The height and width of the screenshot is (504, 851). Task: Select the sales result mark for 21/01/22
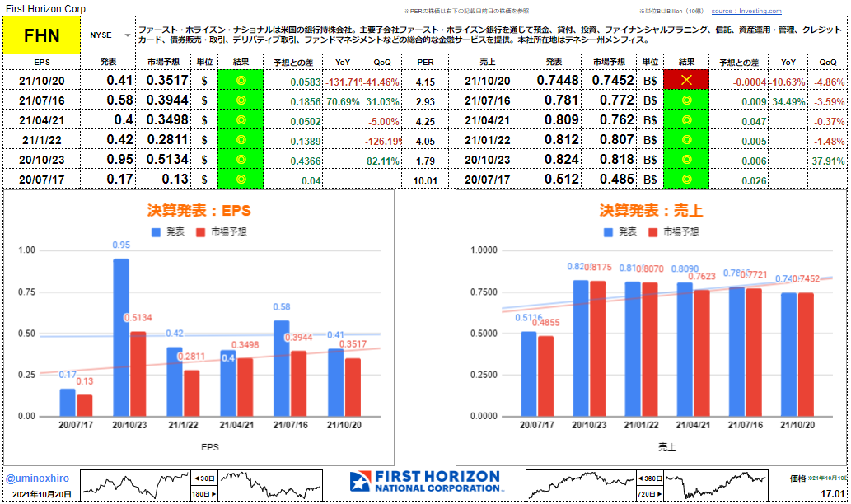[686, 140]
